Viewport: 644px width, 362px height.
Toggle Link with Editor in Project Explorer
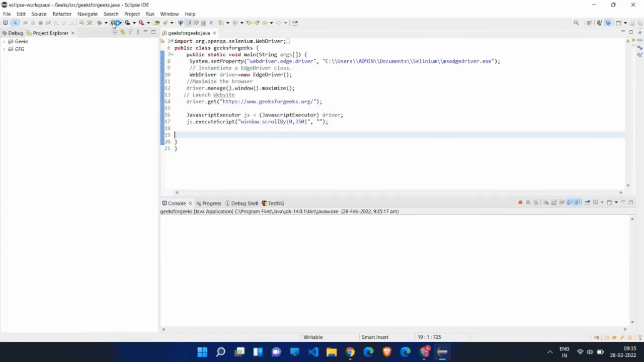(122, 32)
